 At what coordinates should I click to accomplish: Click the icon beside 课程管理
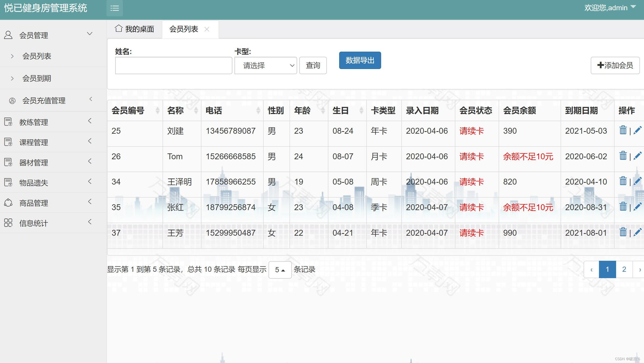(x=8, y=142)
